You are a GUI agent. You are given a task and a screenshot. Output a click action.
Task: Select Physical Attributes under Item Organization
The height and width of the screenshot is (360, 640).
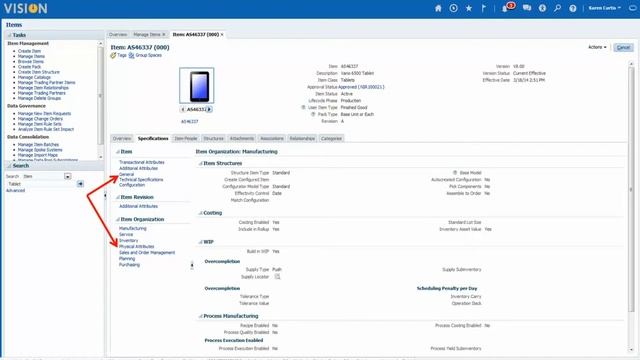(137, 247)
